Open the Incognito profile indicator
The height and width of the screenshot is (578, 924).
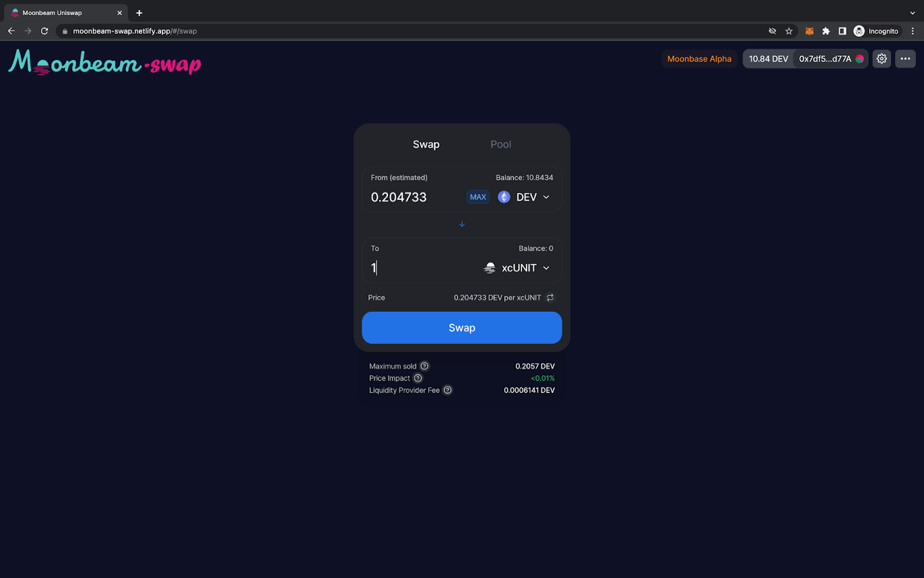pos(876,31)
